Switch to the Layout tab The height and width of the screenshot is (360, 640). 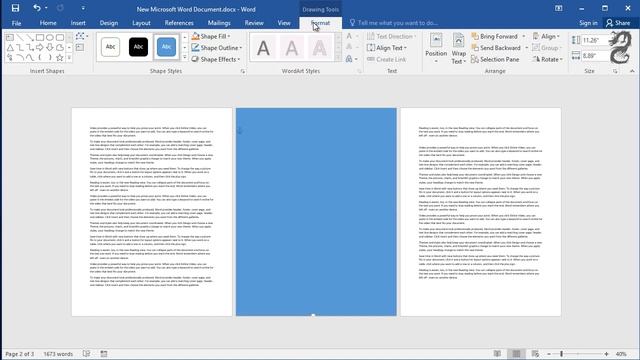click(141, 23)
